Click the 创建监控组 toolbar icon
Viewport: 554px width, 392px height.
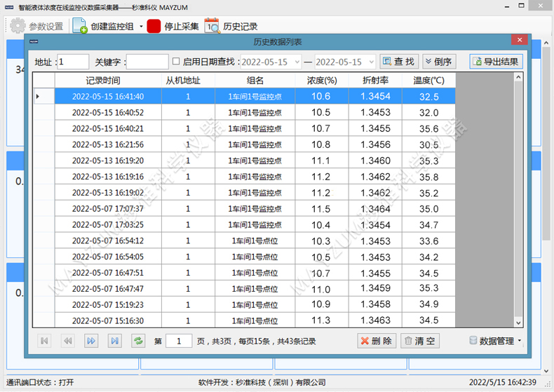pos(80,27)
